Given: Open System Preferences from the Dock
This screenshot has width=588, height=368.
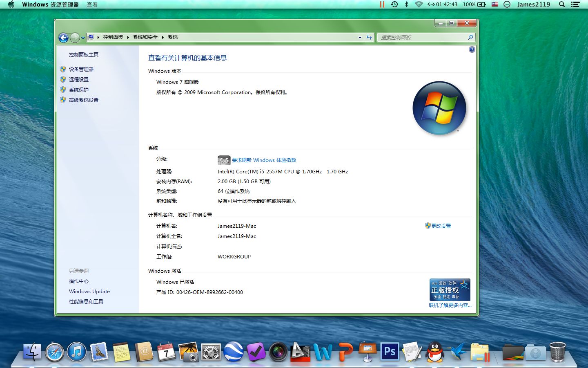Looking at the screenshot, I should (x=210, y=352).
